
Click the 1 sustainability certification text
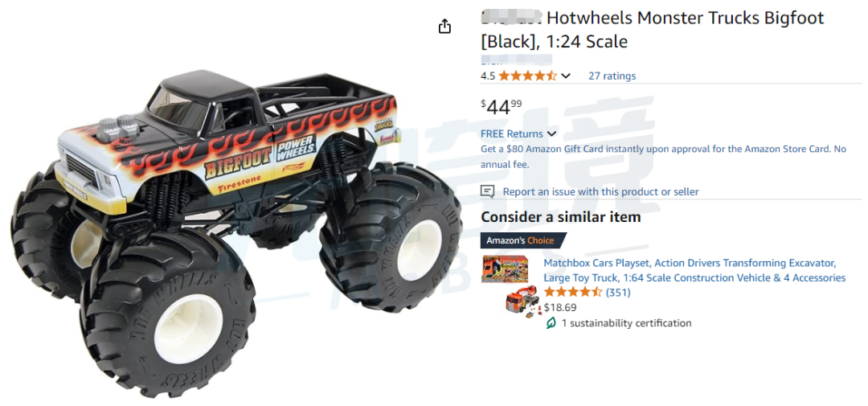[626, 323]
